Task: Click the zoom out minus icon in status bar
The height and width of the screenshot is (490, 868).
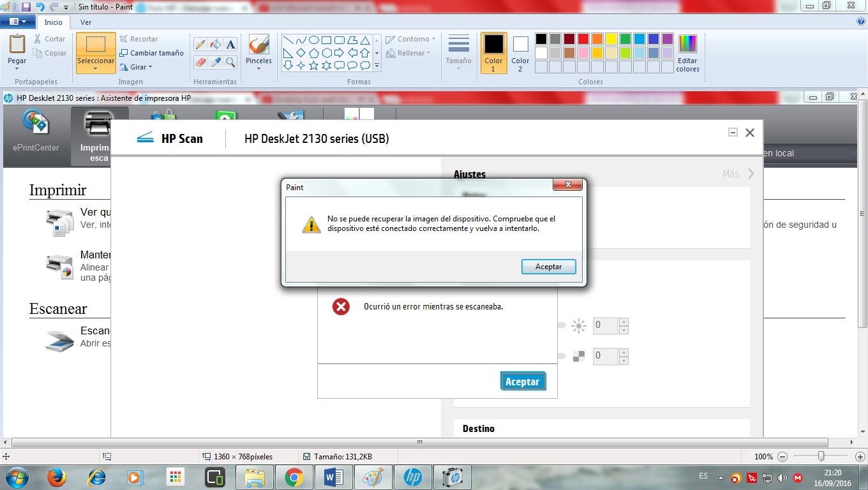Action: point(782,457)
